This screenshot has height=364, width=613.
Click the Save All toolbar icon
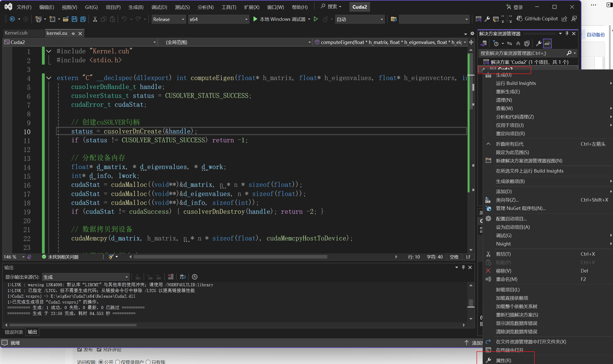[x=83, y=19]
